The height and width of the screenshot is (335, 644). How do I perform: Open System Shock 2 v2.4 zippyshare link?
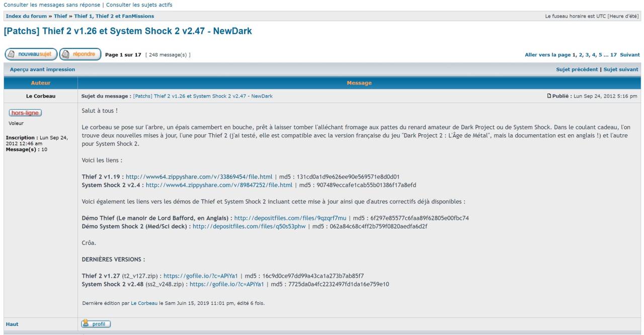point(219,185)
